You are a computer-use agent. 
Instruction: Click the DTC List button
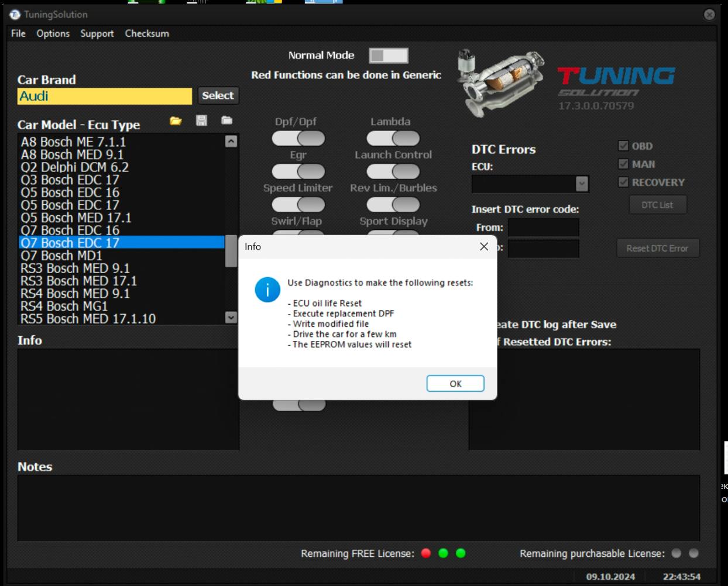click(x=657, y=205)
